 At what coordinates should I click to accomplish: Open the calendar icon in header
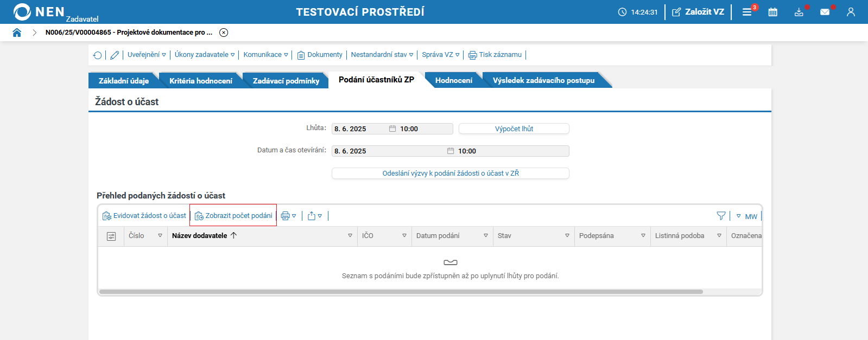pyautogui.click(x=773, y=12)
